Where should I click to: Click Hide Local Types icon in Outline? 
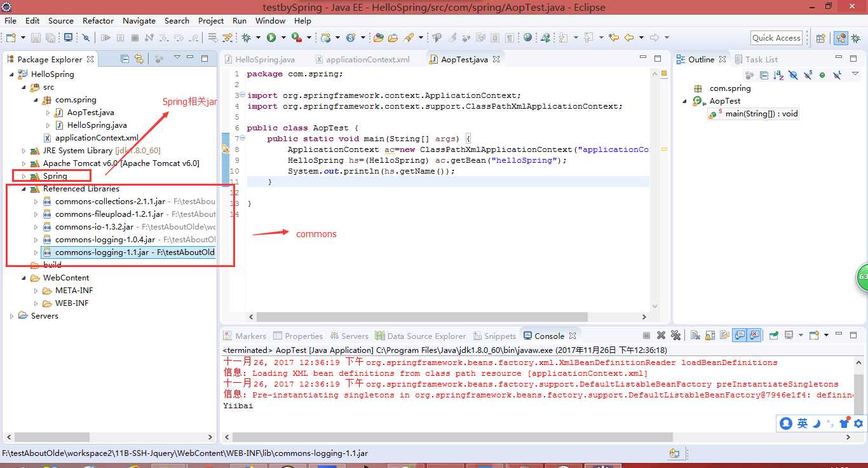[837, 75]
